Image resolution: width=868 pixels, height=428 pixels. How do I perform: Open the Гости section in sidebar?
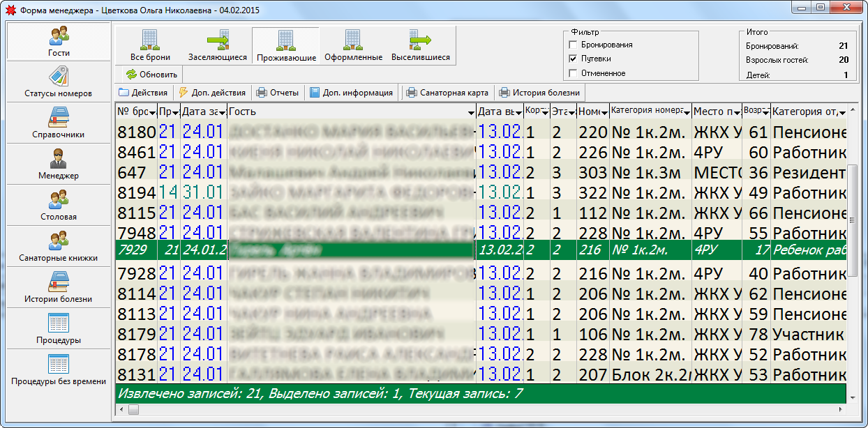pyautogui.click(x=59, y=41)
